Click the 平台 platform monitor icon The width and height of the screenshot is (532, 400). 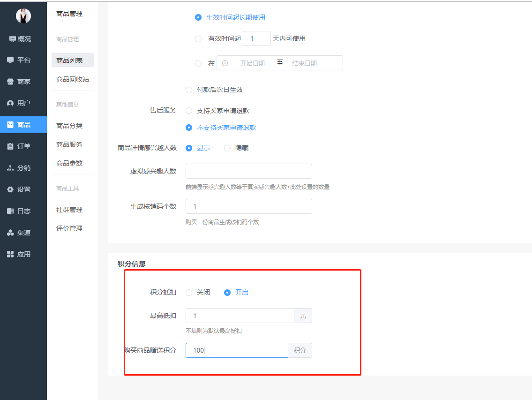point(10,60)
